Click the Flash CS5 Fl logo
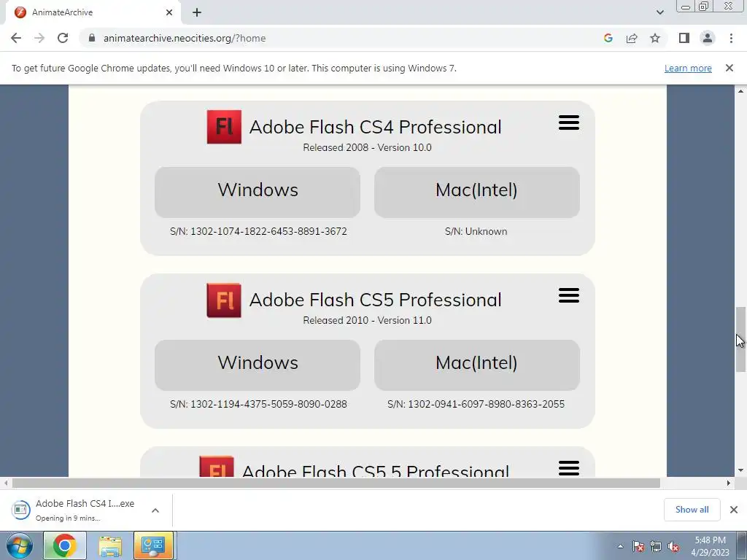 tap(224, 300)
